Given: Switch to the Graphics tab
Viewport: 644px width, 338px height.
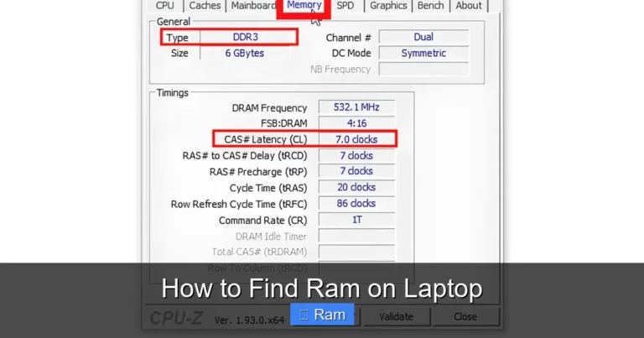Looking at the screenshot, I should tap(388, 6).
